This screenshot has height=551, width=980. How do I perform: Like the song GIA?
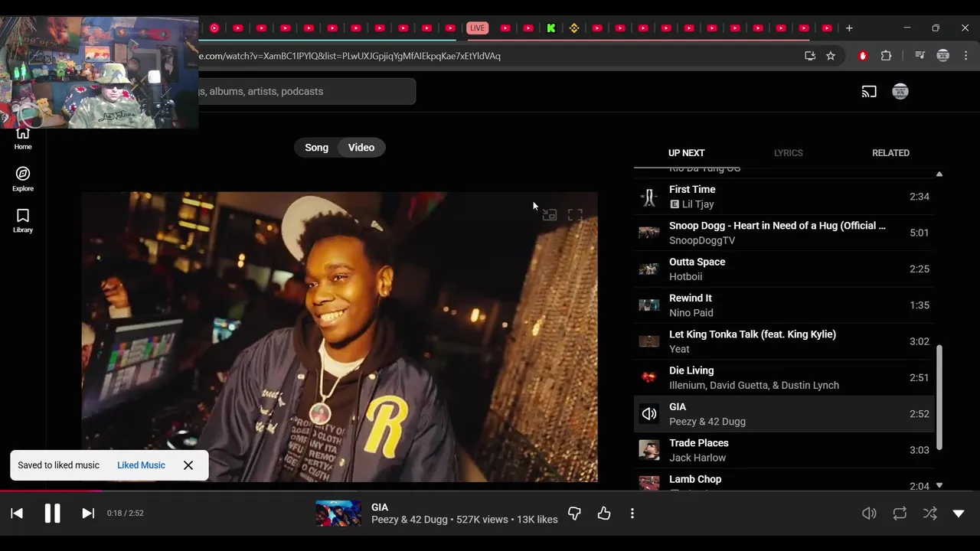click(604, 514)
